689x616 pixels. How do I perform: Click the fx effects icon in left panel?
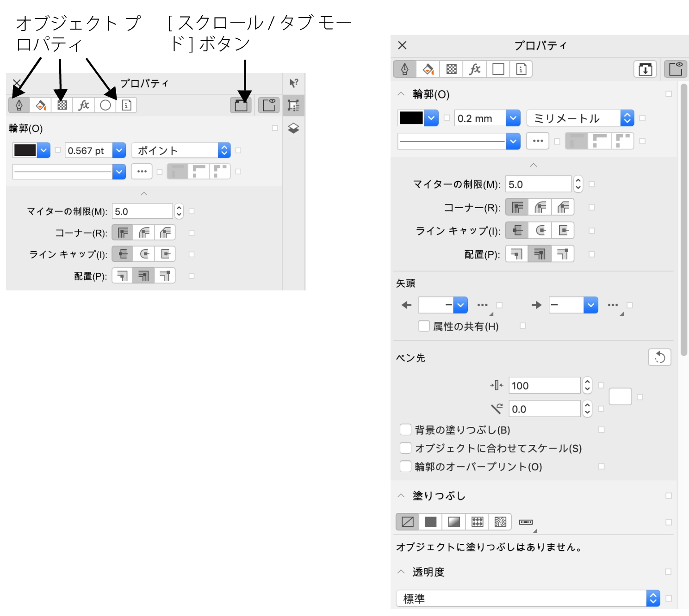coord(84,105)
